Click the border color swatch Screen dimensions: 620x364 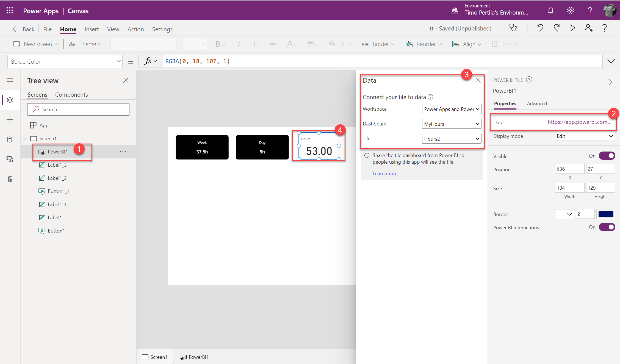[606, 214]
